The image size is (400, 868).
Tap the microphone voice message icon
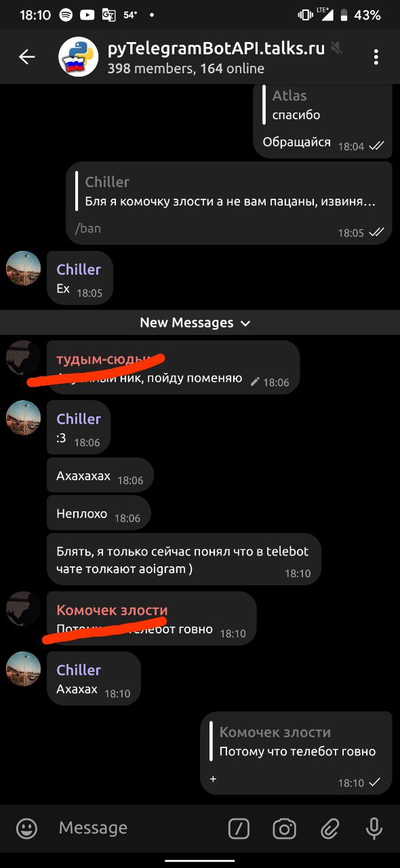[374, 828]
